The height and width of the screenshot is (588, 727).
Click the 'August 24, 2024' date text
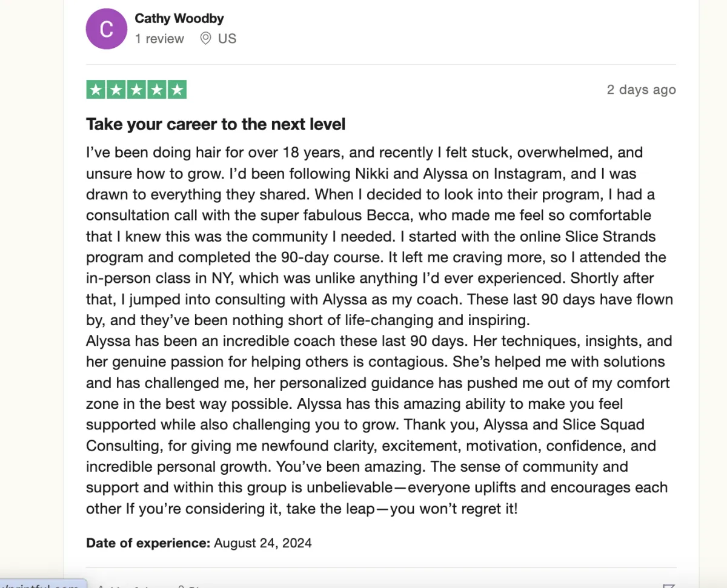pyautogui.click(x=263, y=543)
